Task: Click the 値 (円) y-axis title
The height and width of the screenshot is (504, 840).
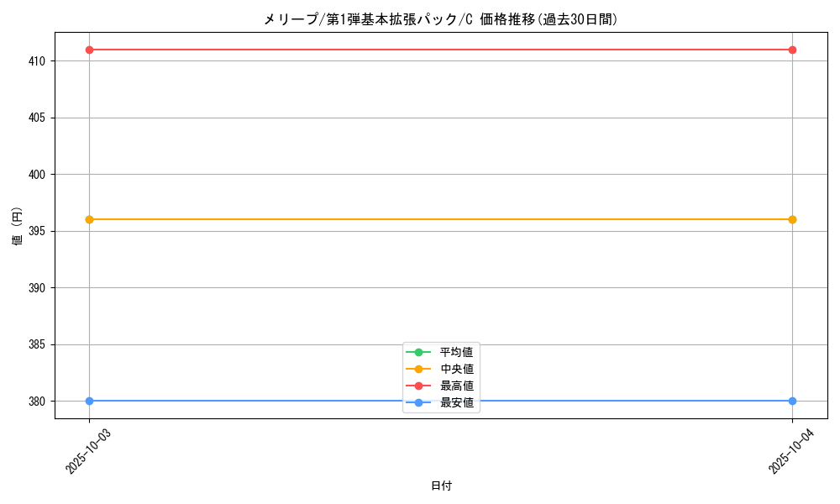Action: tap(17, 226)
